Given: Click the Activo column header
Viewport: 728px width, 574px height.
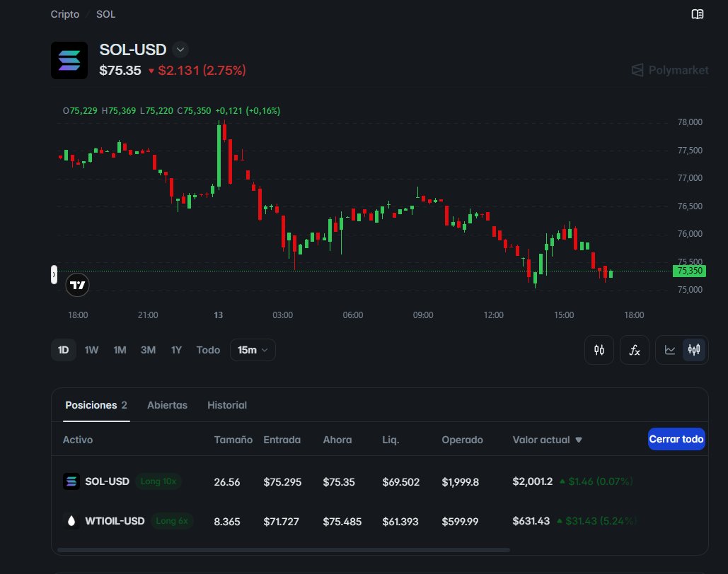Looking at the screenshot, I should pyautogui.click(x=78, y=440).
